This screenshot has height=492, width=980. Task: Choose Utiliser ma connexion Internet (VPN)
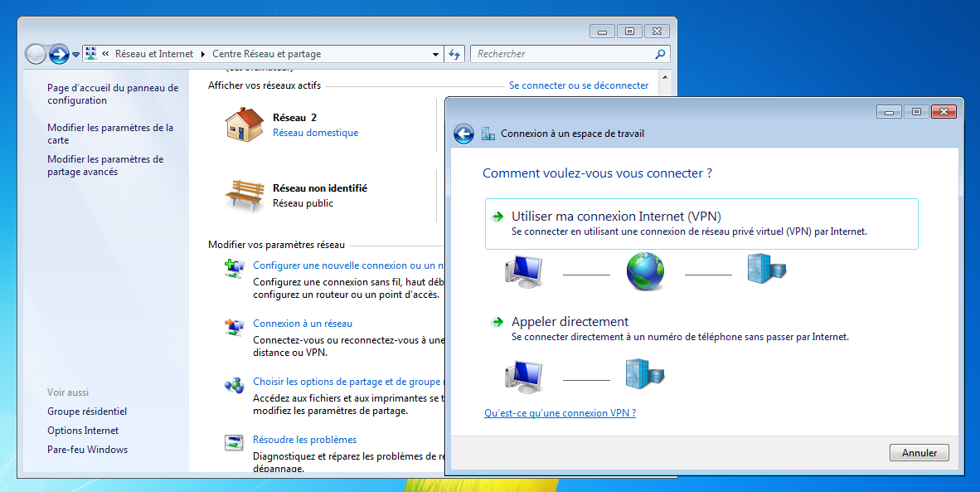[x=701, y=224]
